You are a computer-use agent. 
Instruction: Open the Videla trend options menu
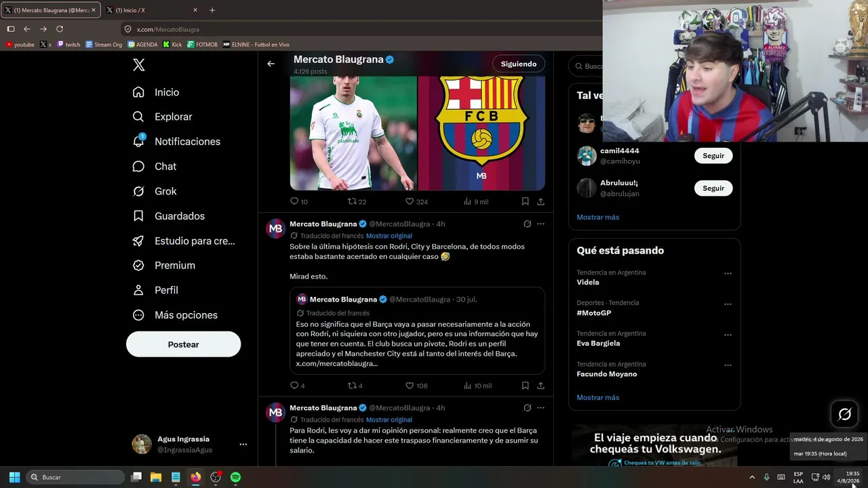click(728, 274)
